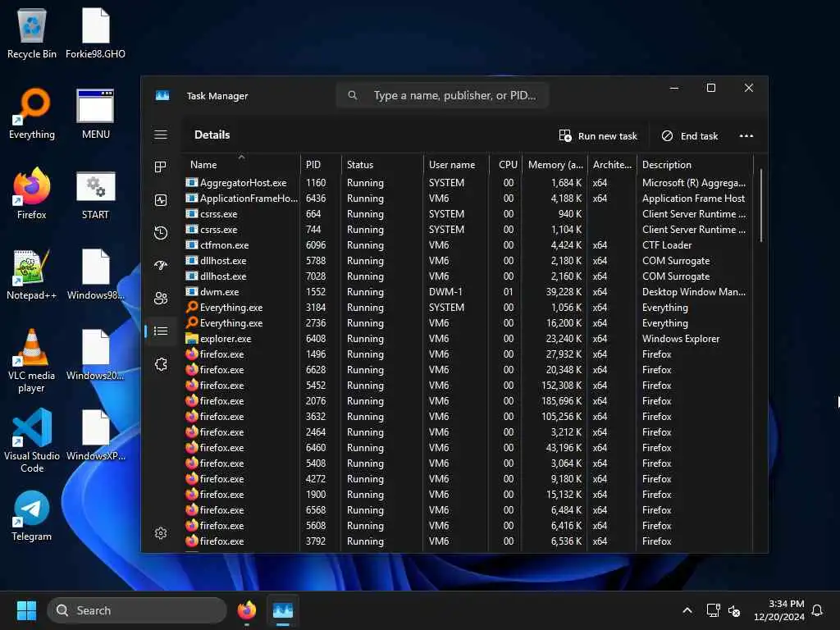Select the Notepad++ desktop shortcut
840x630 pixels.
[32, 274]
